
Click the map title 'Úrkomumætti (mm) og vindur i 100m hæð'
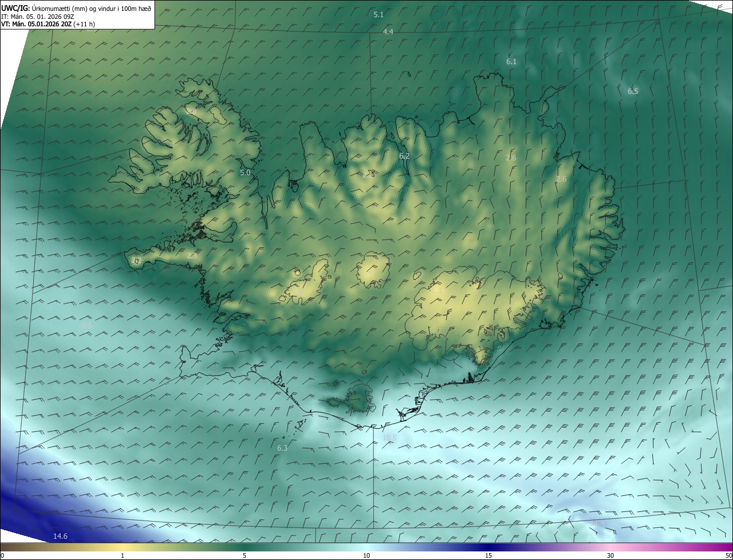91,8
